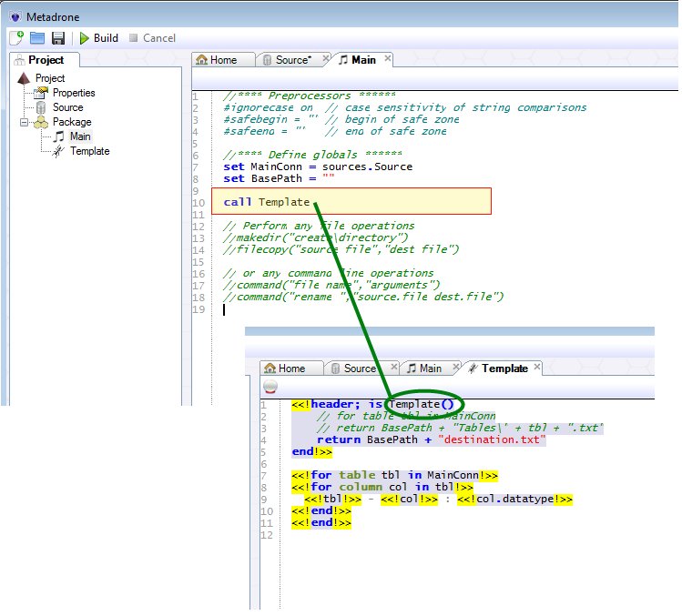Close the Template tab in lower editor
This screenshot has width=682, height=616.
pos(538,368)
